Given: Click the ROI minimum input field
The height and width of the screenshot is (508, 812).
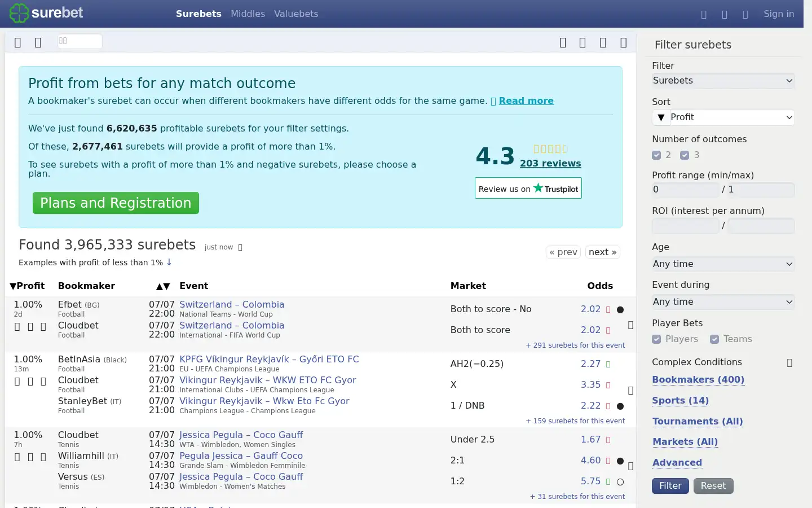Looking at the screenshot, I should pos(685,226).
